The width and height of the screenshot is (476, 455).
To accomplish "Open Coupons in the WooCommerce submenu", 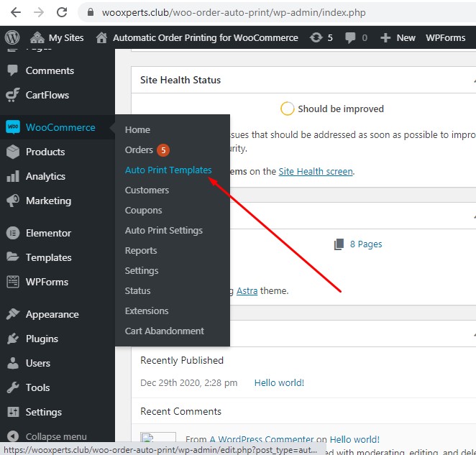I will tap(143, 211).
